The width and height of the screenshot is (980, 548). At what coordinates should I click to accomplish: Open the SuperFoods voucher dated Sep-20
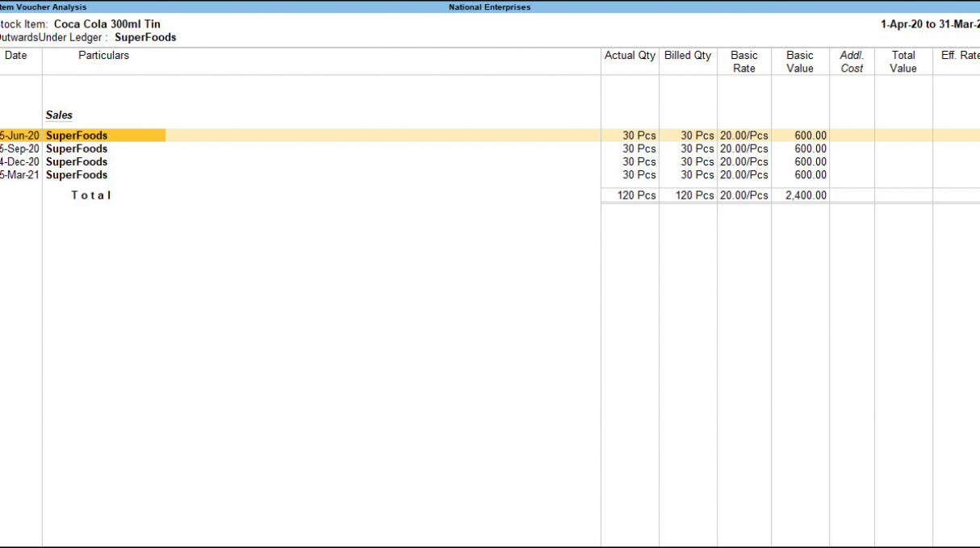pos(77,149)
